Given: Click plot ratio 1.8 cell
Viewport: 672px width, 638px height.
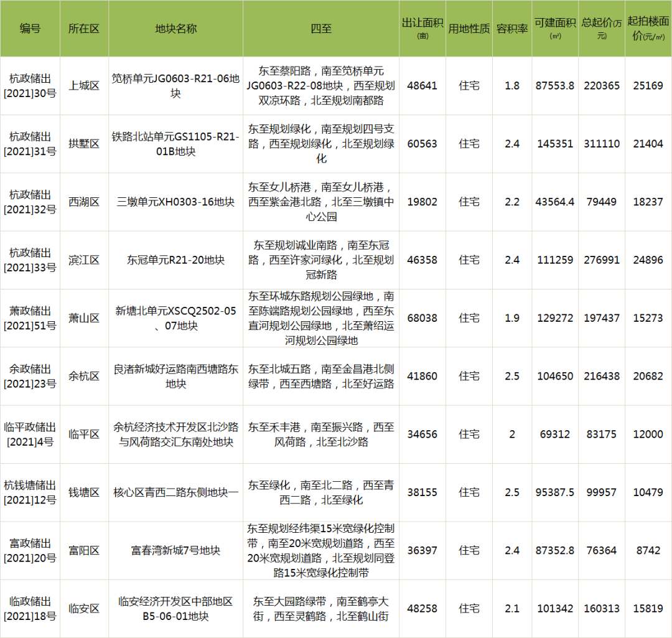Looking at the screenshot, I should click(x=512, y=86).
